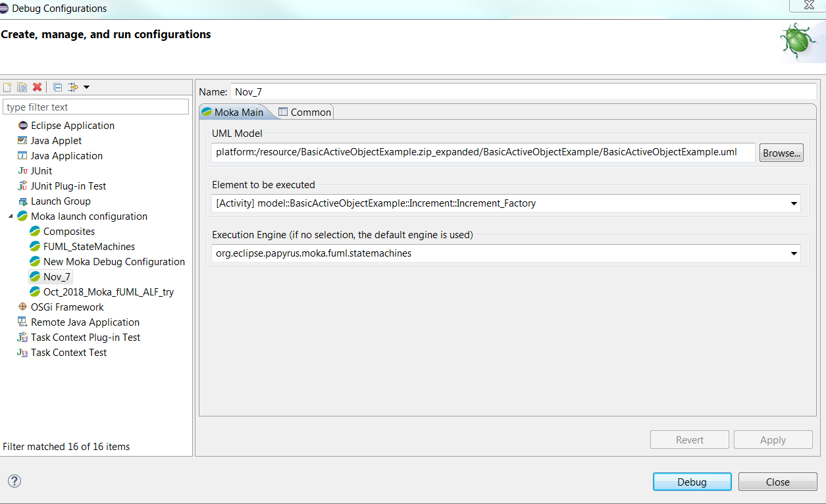This screenshot has width=826, height=504.
Task: Select the Launch Group icon
Action: tap(22, 201)
